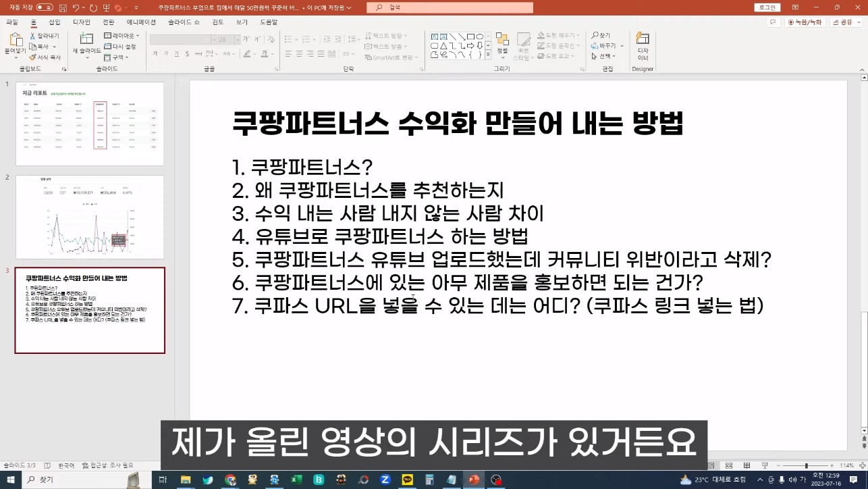This screenshot has height=489, width=868.
Task: Open the font name combo box
Action: (x=182, y=39)
